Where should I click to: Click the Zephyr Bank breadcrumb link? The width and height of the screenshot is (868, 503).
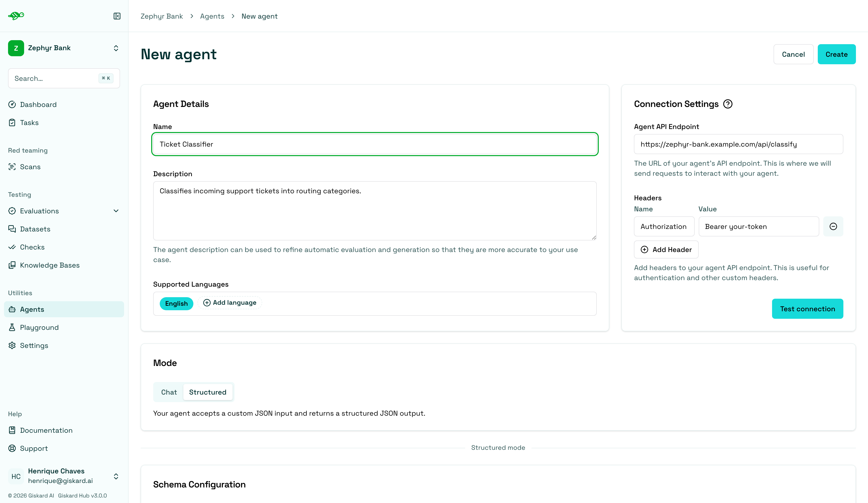[x=161, y=16]
